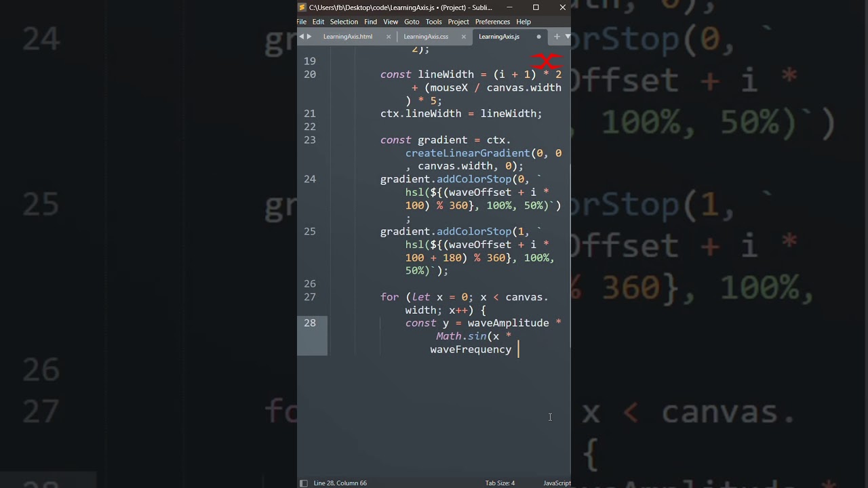This screenshot has height=488, width=868.
Task: Click ctx.lineWidth on line 21
Action: (x=421, y=114)
